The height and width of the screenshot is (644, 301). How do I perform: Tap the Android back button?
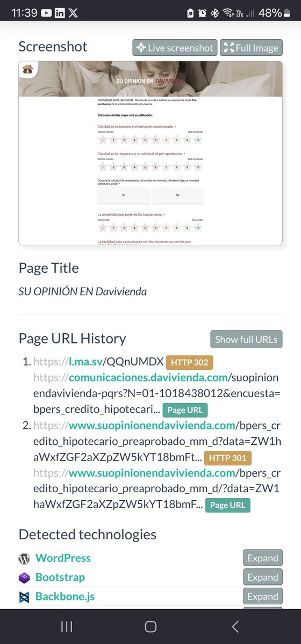click(x=234, y=626)
